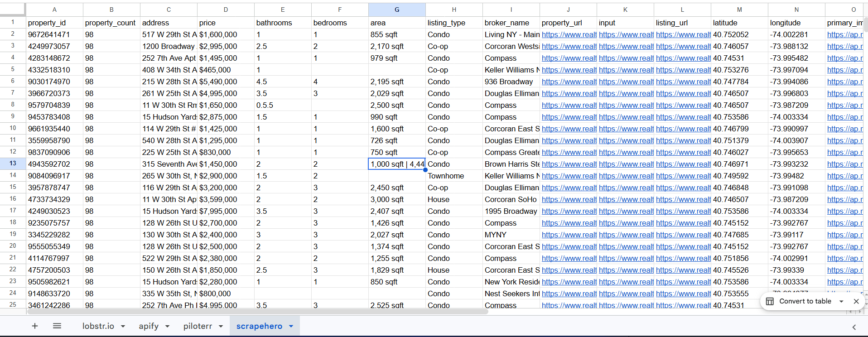
Task: Click the select-all corner box
Action: tap(13, 10)
